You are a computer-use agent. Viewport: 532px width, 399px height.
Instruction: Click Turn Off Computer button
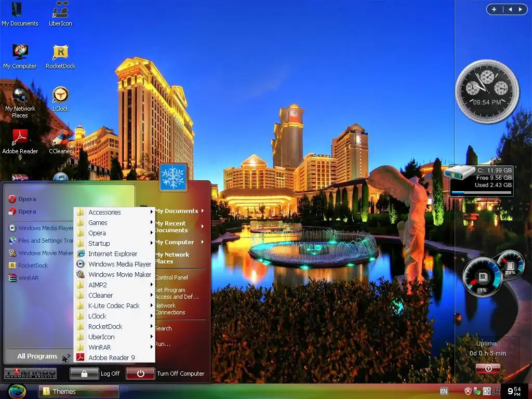(x=166, y=374)
